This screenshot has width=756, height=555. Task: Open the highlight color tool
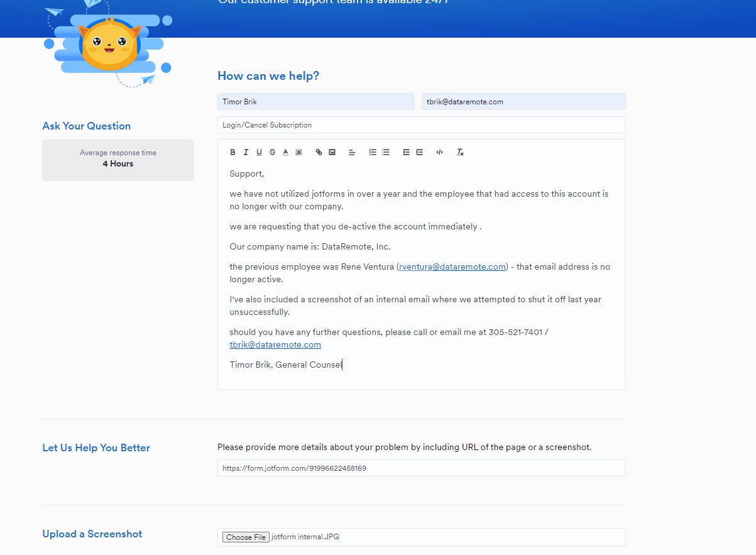pyautogui.click(x=299, y=152)
